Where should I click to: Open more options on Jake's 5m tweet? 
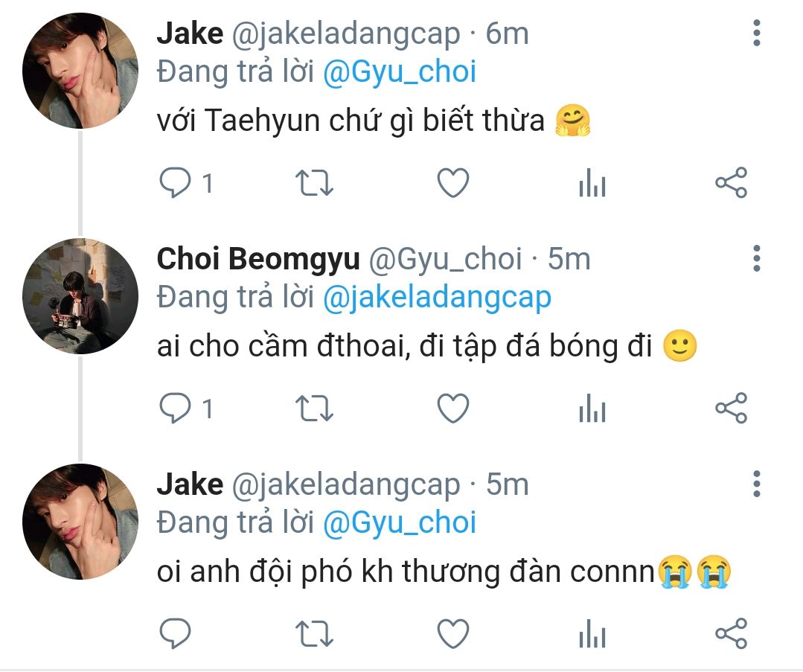point(757,484)
